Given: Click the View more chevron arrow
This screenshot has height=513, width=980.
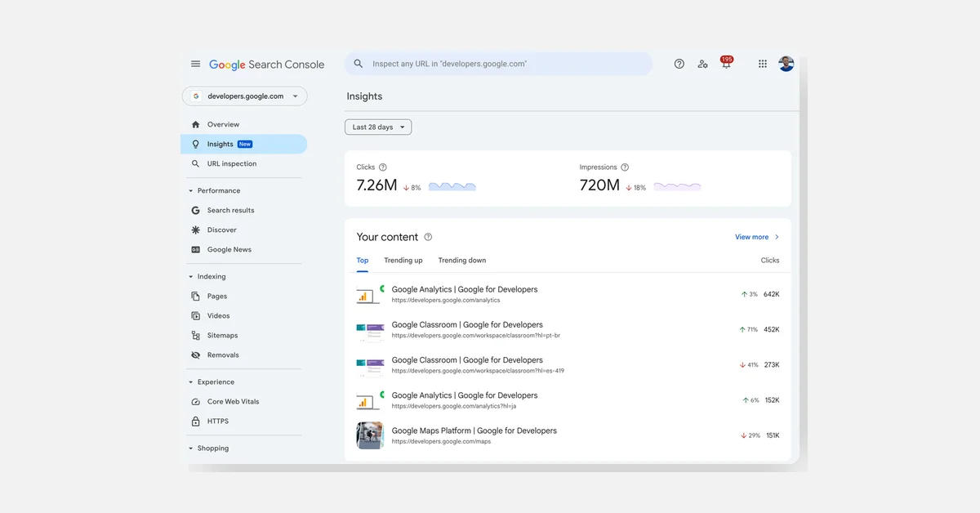Looking at the screenshot, I should (777, 237).
